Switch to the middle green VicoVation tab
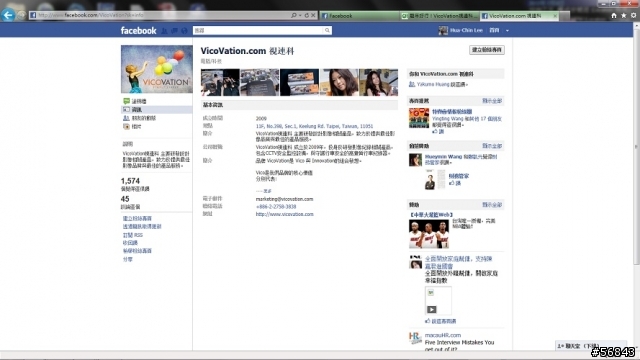The height and width of the screenshot is (360, 640). pyautogui.click(x=440, y=16)
